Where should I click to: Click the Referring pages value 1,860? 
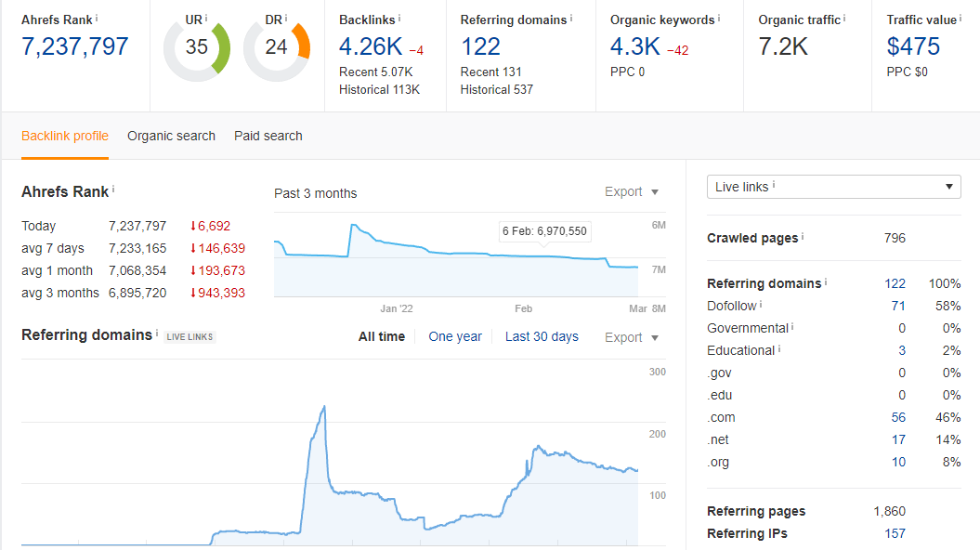coord(889,511)
